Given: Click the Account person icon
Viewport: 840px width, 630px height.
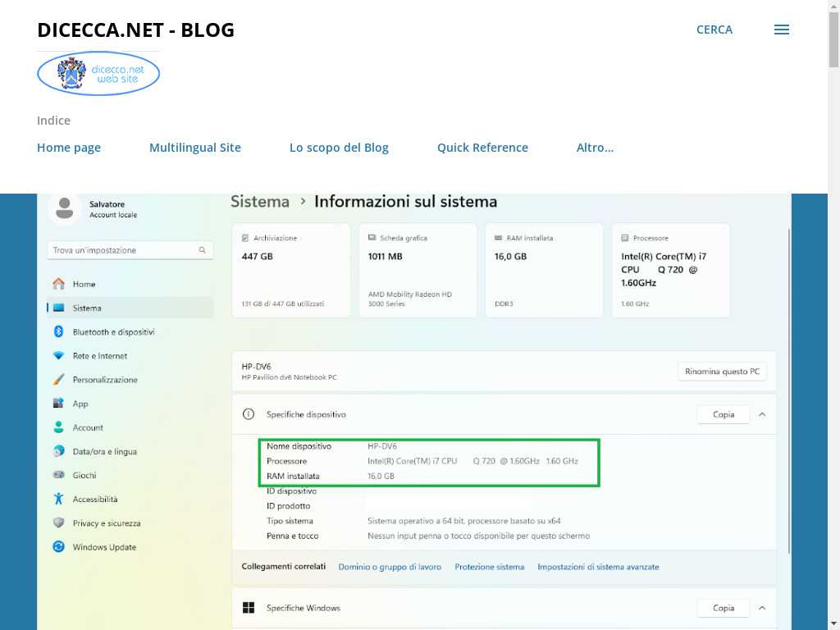Looking at the screenshot, I should [58, 427].
